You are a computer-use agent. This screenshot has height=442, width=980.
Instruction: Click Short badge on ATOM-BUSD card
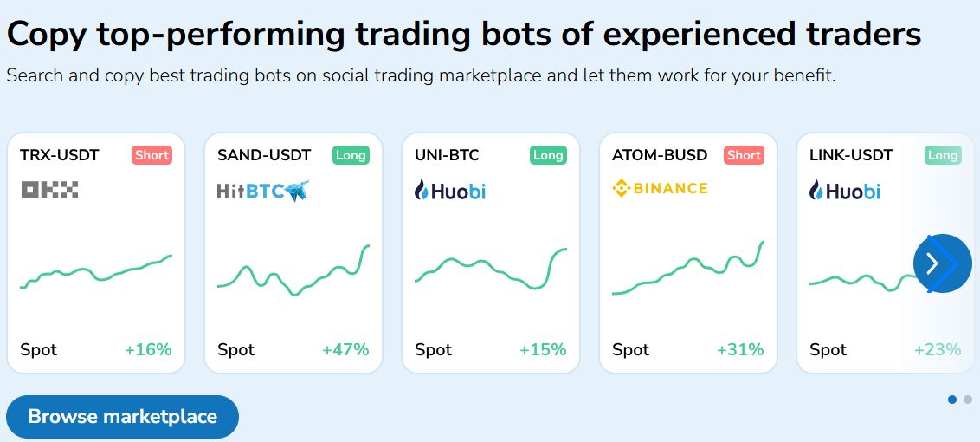[744, 155]
